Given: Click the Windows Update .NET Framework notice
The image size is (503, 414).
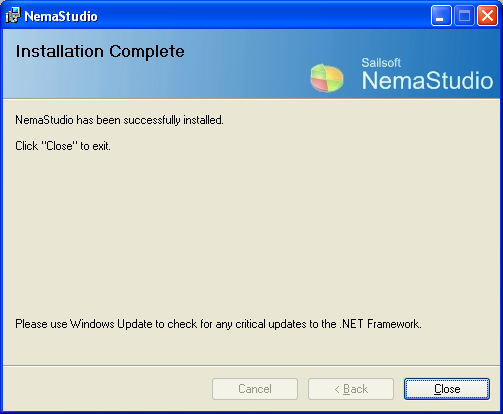Looking at the screenshot, I should click(218, 324).
